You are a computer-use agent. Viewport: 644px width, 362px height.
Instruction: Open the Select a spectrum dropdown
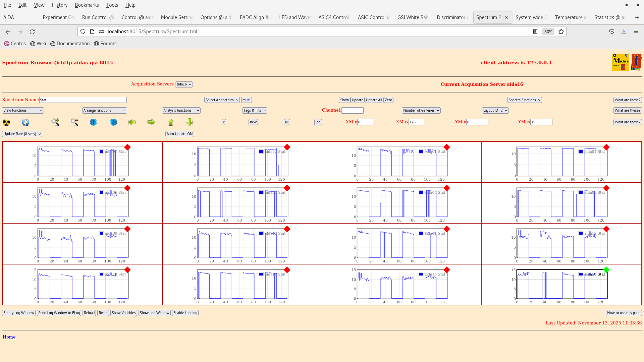tap(222, 100)
